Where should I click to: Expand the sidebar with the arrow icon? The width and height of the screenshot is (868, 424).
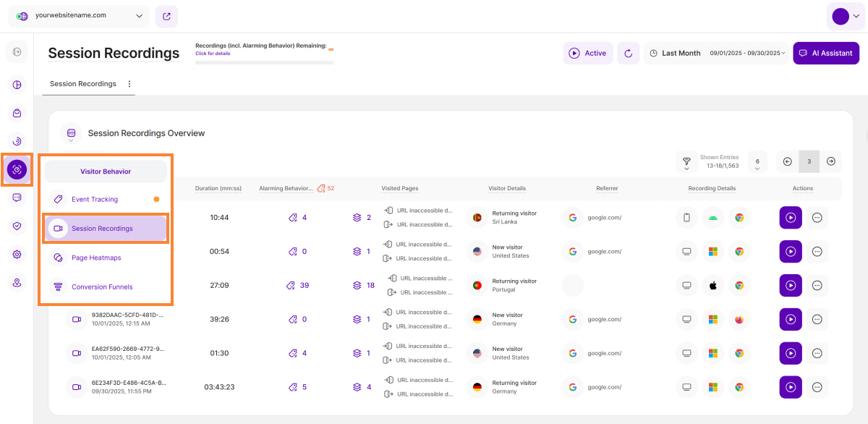click(17, 51)
